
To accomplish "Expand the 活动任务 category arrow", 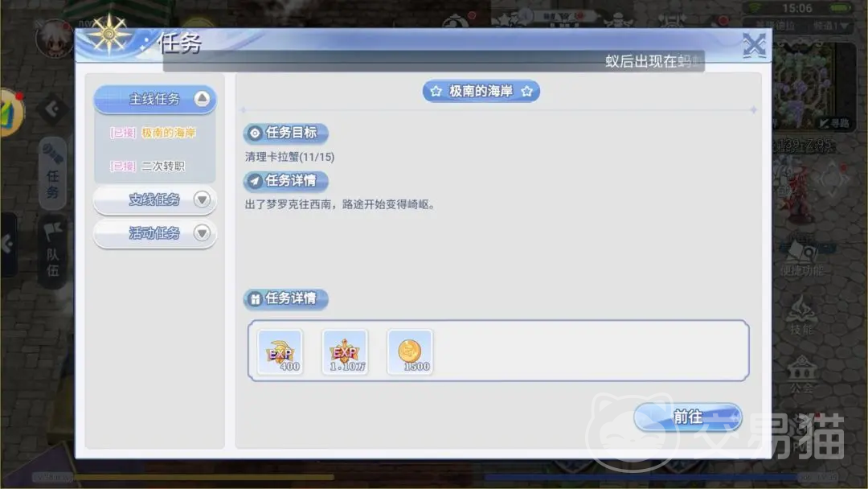I will [x=202, y=233].
